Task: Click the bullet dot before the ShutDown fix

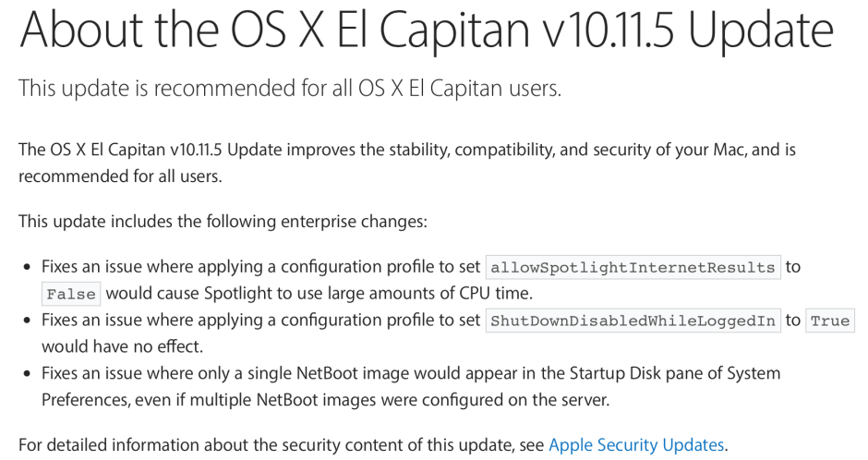Action: pos(27,321)
